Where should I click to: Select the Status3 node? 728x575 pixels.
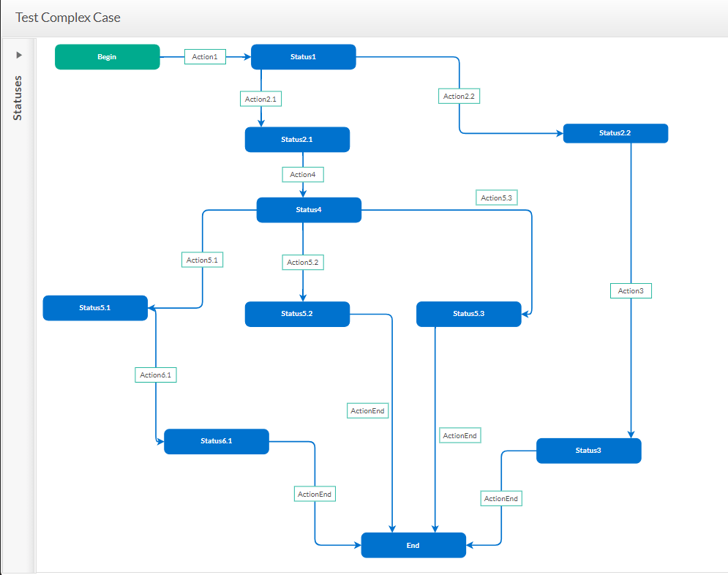[x=588, y=451]
